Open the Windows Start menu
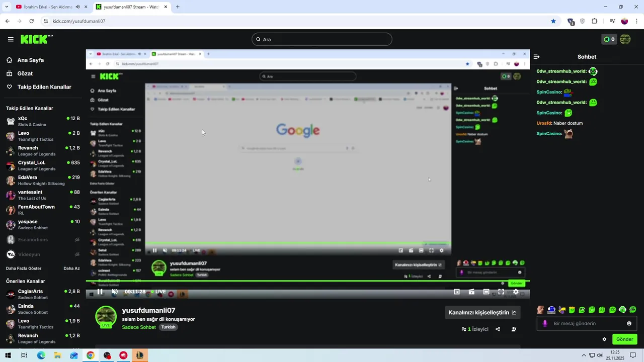The image size is (644, 362). (8, 355)
